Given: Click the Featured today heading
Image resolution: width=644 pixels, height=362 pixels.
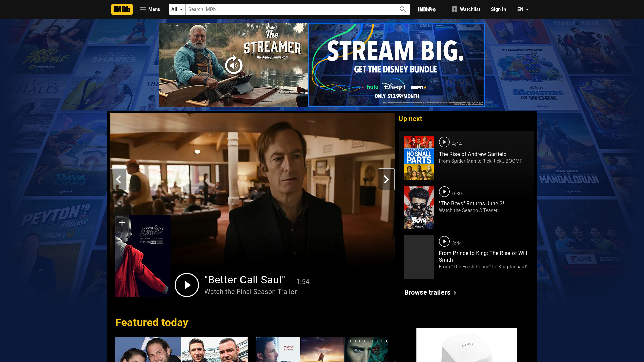Looking at the screenshot, I should 152,322.
